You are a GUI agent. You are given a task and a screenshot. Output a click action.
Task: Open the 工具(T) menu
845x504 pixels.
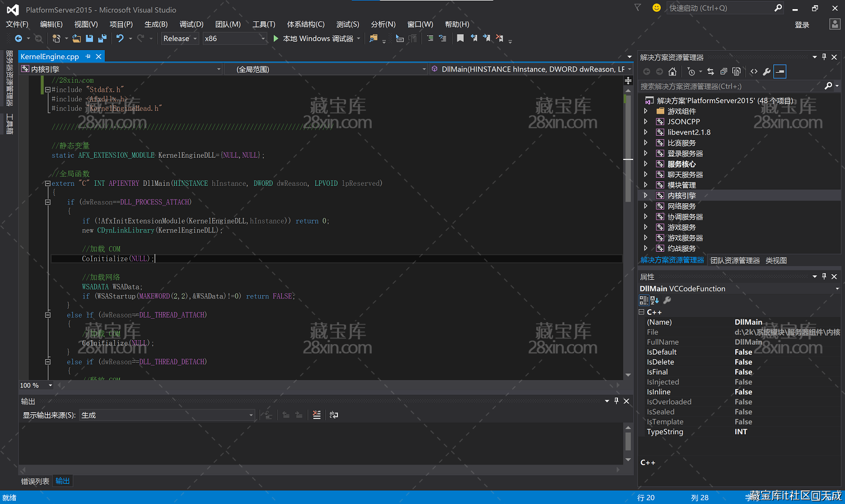[x=264, y=24]
